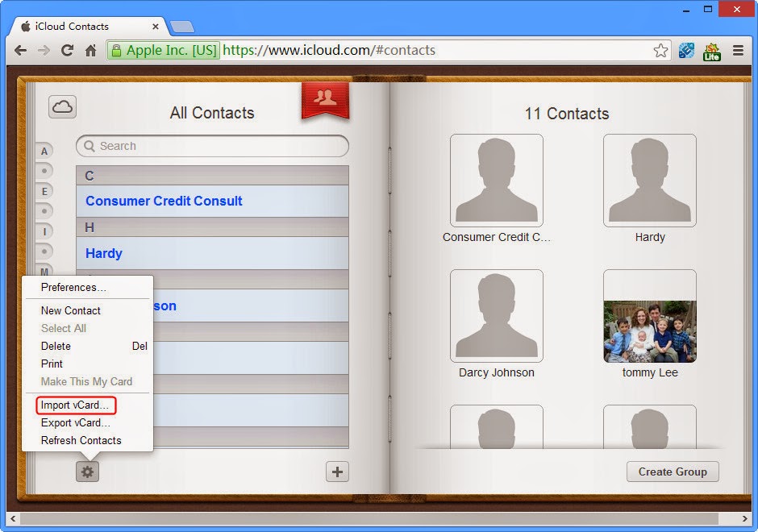Minimize the browser window
Image resolution: width=758 pixels, height=532 pixels.
685,10
